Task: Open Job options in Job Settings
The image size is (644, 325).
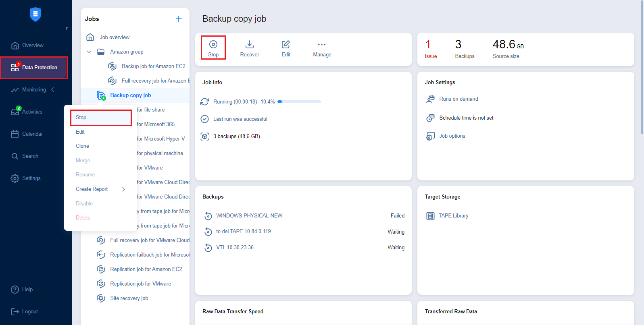Action: [452, 136]
